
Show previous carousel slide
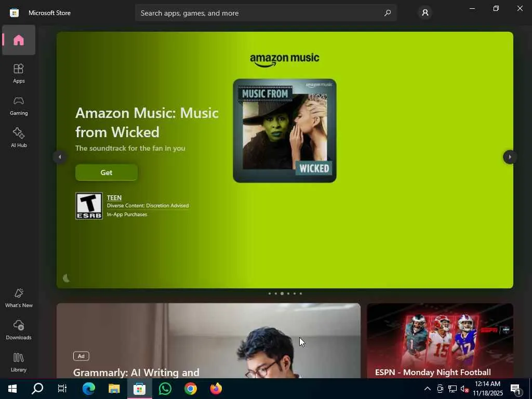60,157
